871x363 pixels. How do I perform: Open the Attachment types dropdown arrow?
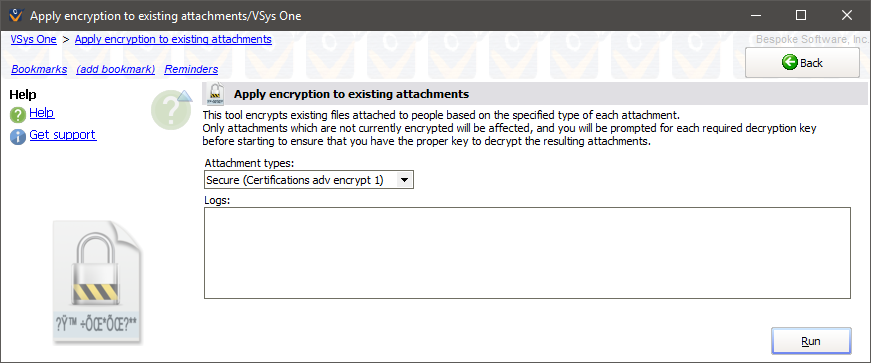coord(405,180)
